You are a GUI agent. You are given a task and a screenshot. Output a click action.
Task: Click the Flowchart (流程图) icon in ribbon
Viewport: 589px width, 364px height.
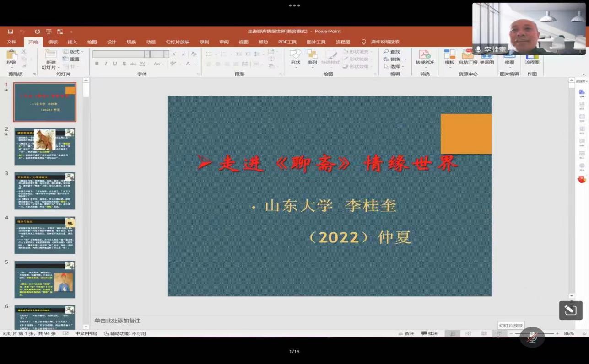[532, 56]
